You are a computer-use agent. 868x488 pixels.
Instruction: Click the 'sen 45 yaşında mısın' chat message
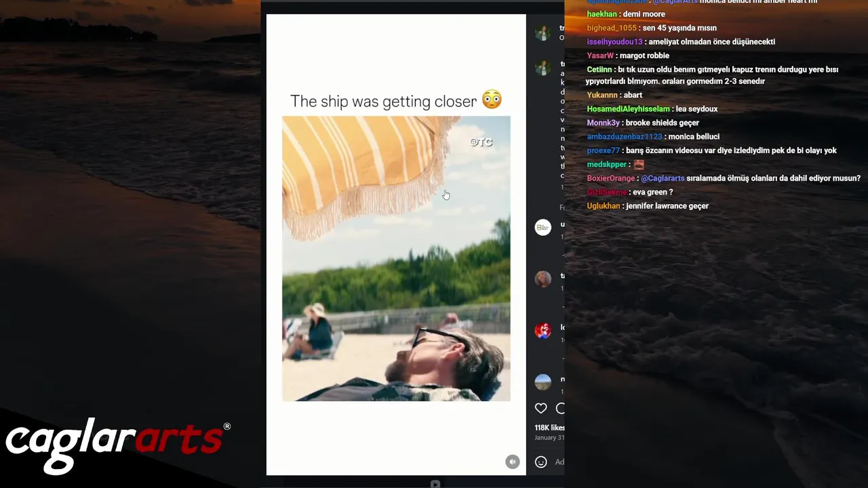(x=679, y=28)
